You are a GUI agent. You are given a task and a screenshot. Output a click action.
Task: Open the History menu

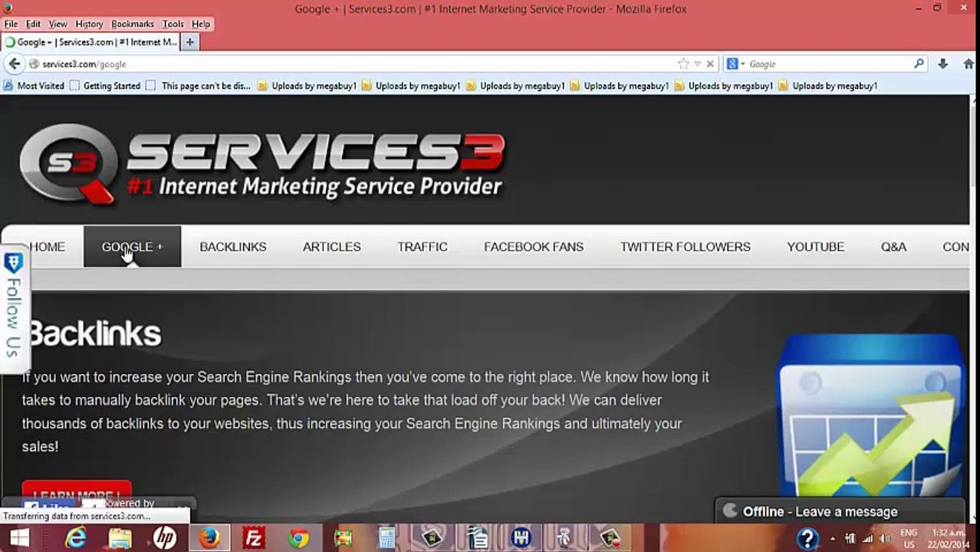pyautogui.click(x=89, y=25)
